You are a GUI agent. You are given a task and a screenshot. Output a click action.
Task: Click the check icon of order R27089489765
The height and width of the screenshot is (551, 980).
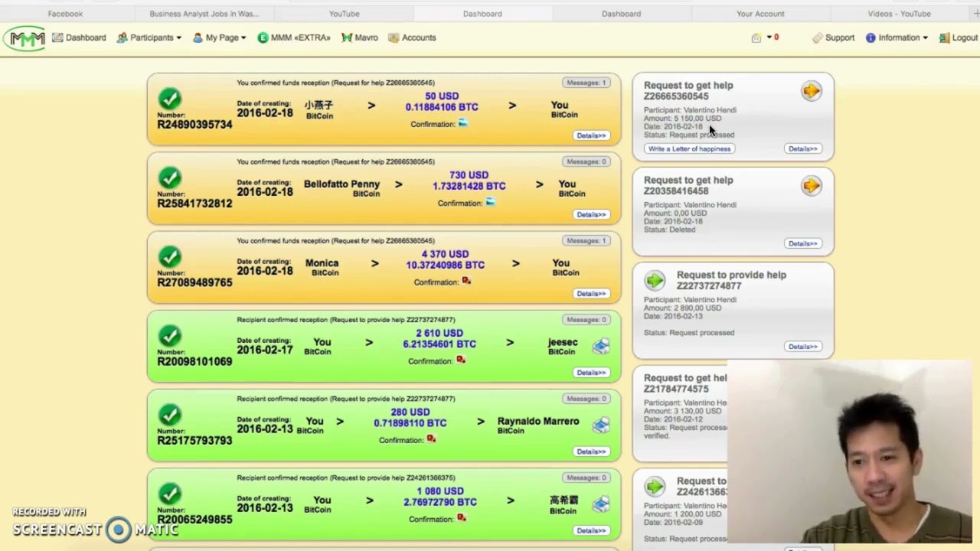(x=170, y=256)
